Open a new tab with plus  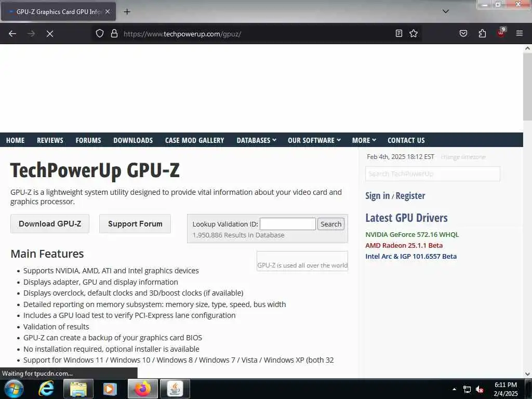[127, 12]
